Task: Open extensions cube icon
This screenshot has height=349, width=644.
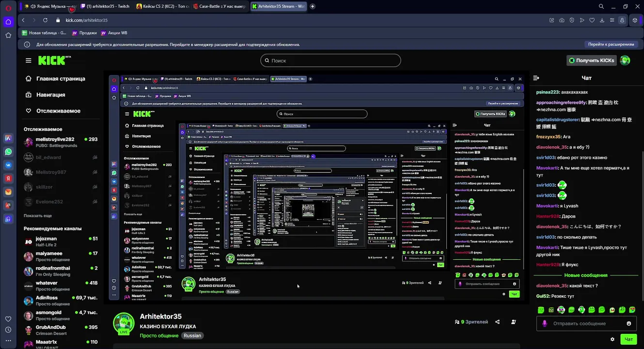Action: 635,20
